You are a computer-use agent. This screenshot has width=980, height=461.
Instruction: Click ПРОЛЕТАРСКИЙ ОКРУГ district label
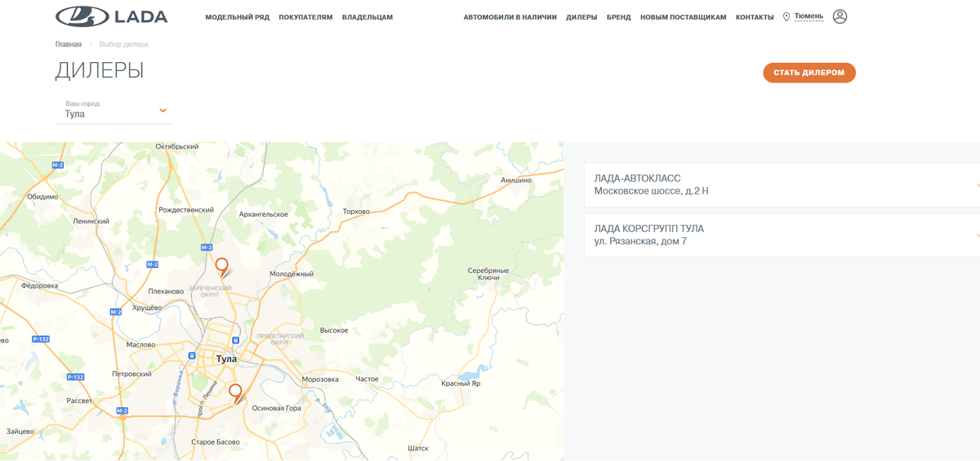coord(280,339)
